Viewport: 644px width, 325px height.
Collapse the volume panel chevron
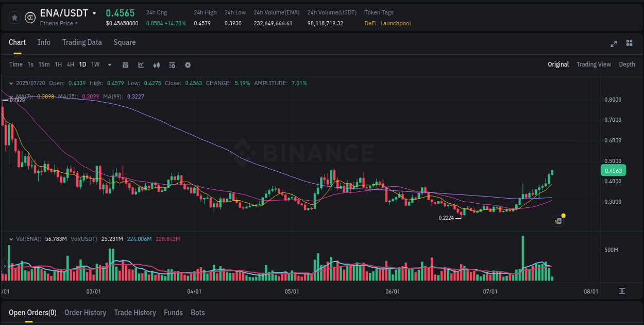click(11, 239)
